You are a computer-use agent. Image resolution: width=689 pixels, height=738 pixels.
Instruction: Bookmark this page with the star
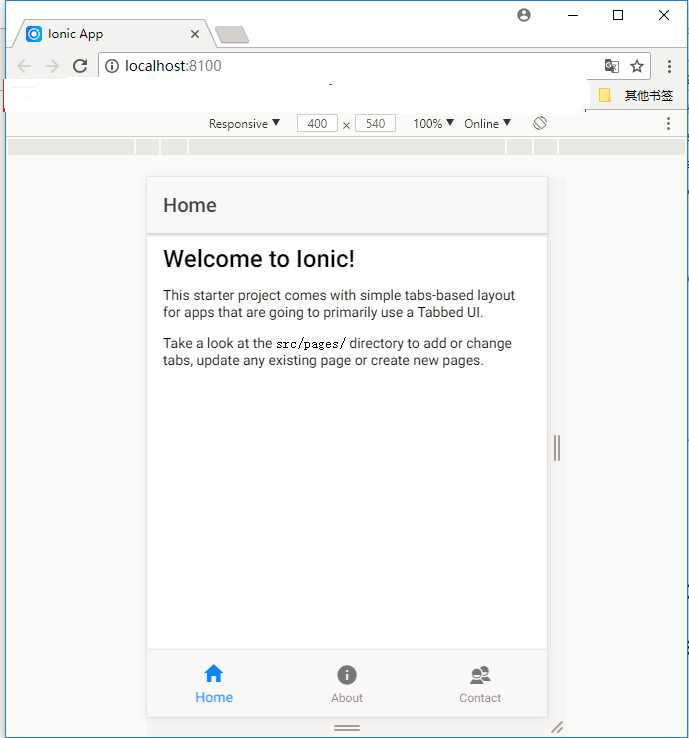pos(637,66)
